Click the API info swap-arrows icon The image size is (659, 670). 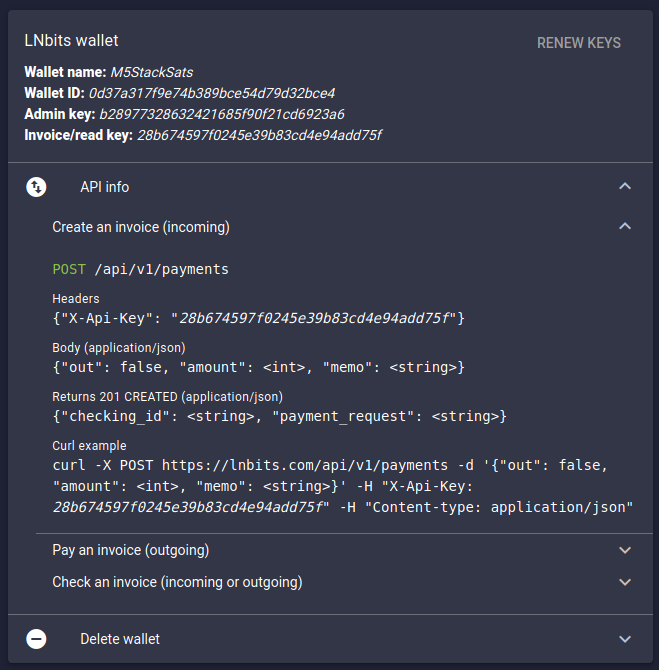36,187
